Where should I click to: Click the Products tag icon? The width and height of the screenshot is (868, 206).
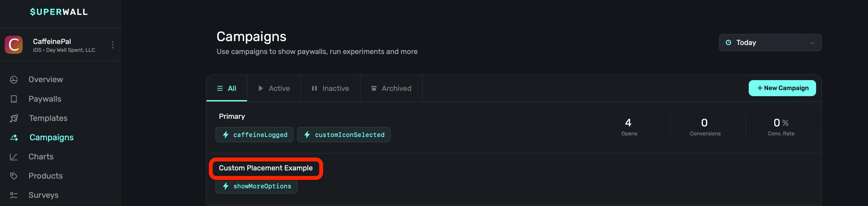[14, 176]
